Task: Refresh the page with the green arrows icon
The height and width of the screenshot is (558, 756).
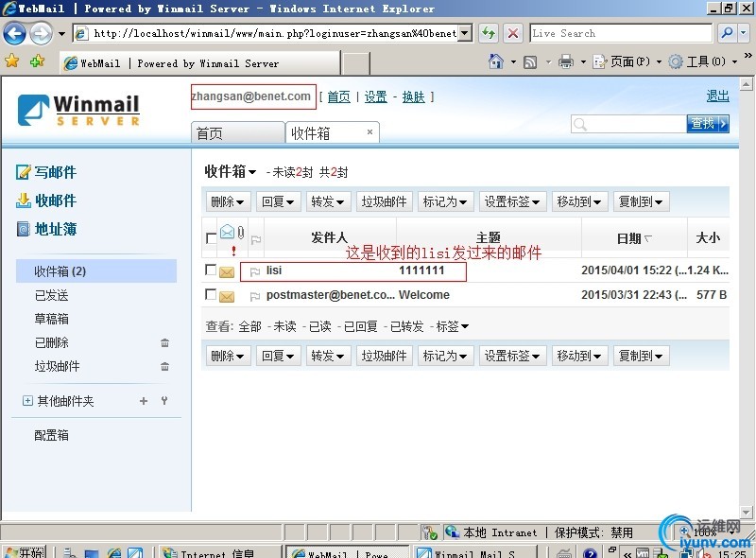Action: click(489, 33)
